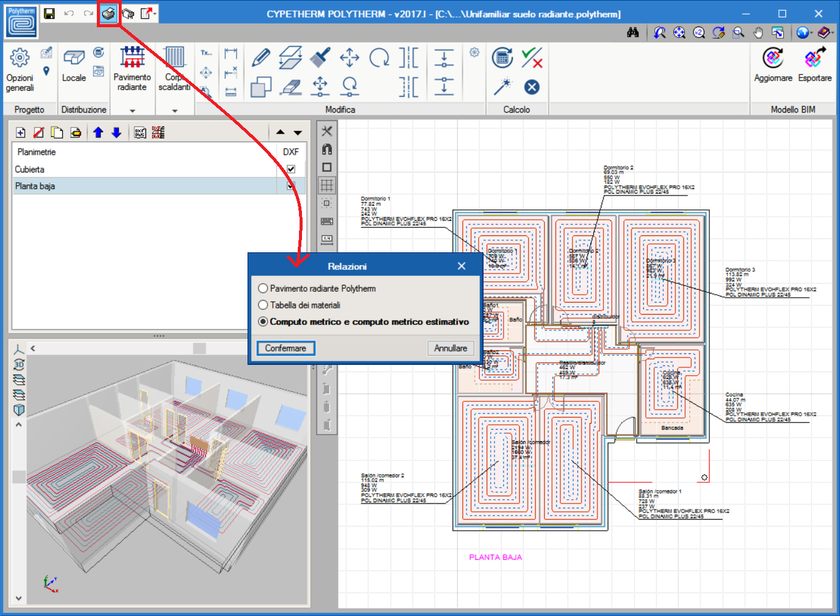This screenshot has height=616, width=840.
Task: Click the zoom window magnifier icon
Action: (x=738, y=33)
